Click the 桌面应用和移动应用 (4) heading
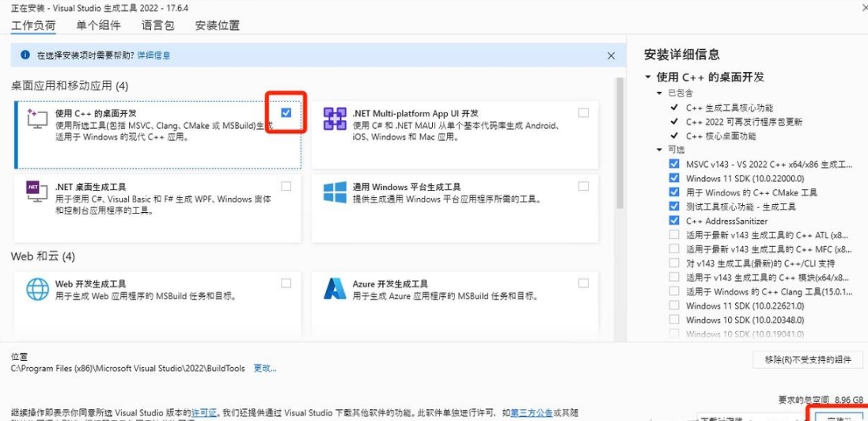 coord(70,85)
